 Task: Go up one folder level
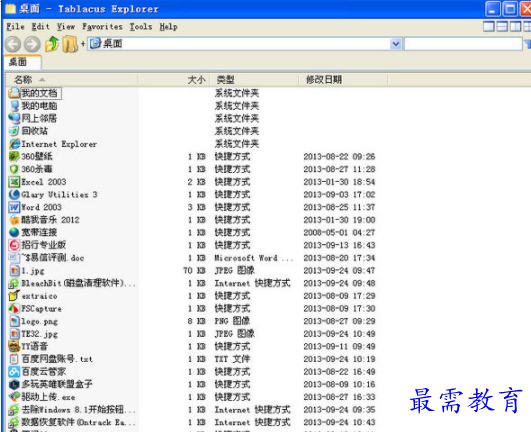tap(52, 44)
